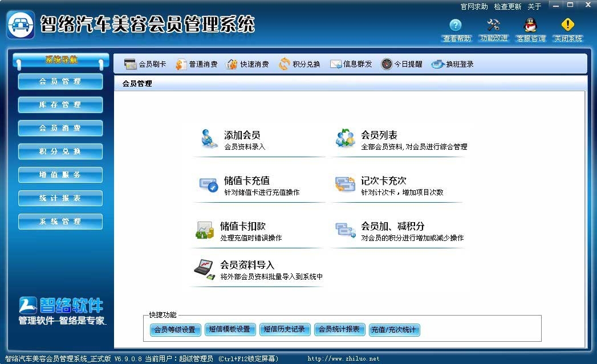Open the 储值卡扣款 heading text
This screenshot has width=597, height=364.
click(x=243, y=226)
